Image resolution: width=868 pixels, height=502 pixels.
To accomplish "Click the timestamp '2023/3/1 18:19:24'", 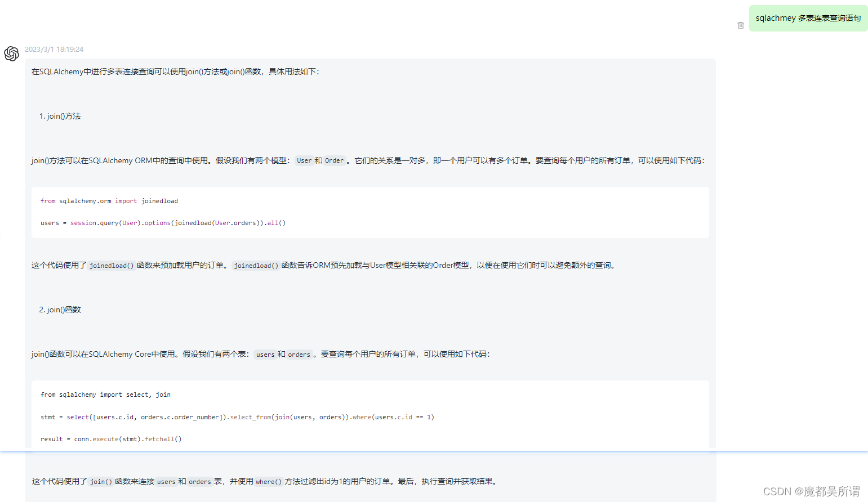I will (54, 50).
